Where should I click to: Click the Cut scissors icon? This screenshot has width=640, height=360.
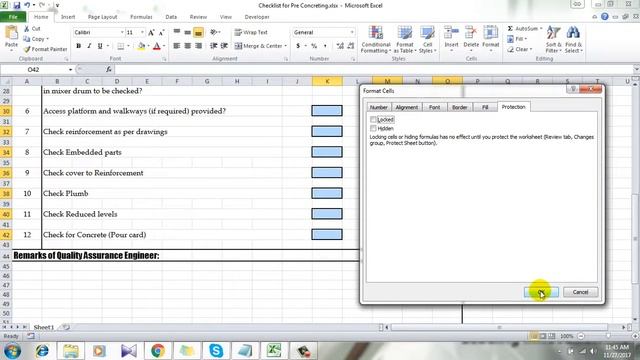coord(27,29)
